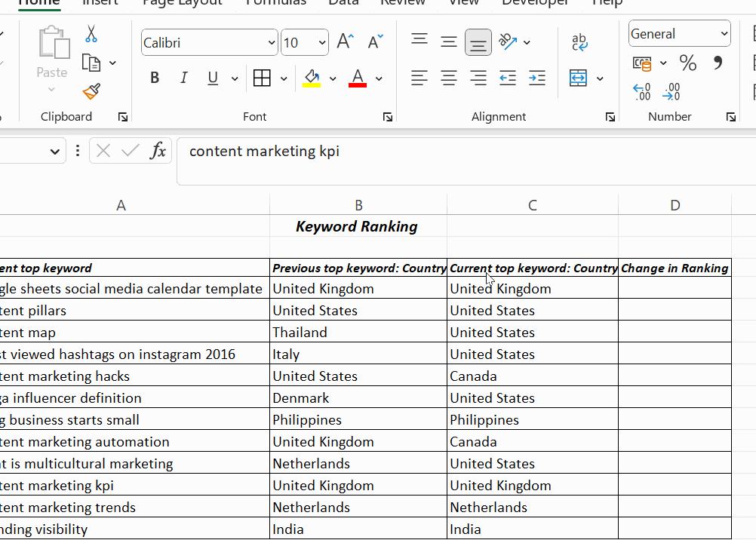Open the Fill Color dropdown arrow
756x540 pixels.
coord(333,78)
